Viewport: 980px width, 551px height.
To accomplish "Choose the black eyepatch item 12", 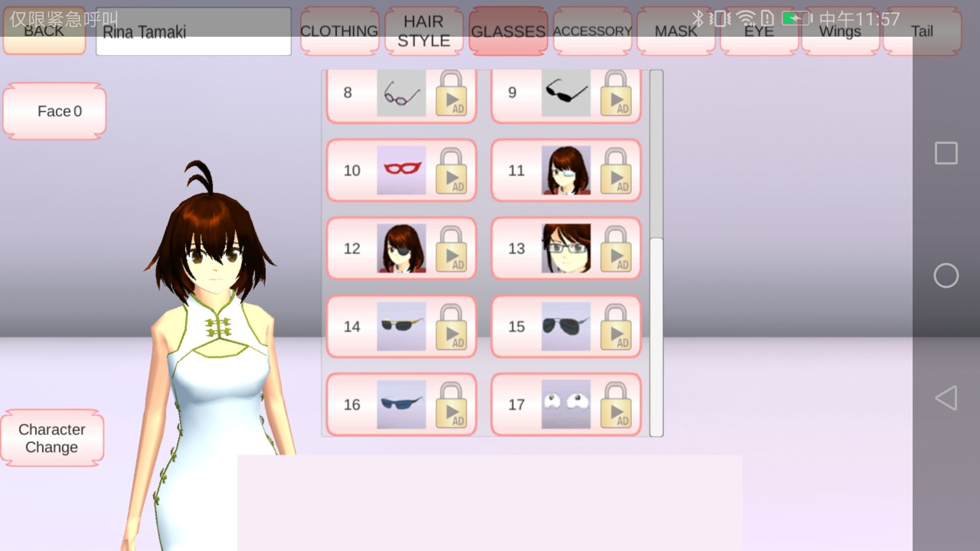I will (401, 248).
